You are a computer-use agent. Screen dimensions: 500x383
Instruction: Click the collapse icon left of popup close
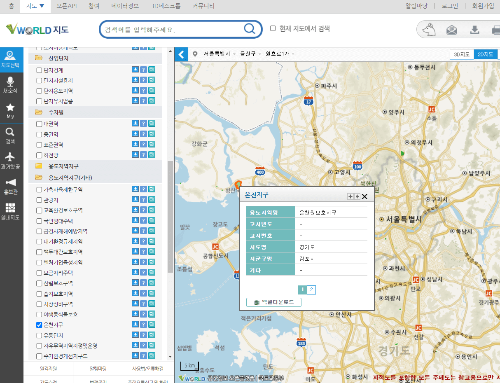pyautogui.click(x=350, y=197)
